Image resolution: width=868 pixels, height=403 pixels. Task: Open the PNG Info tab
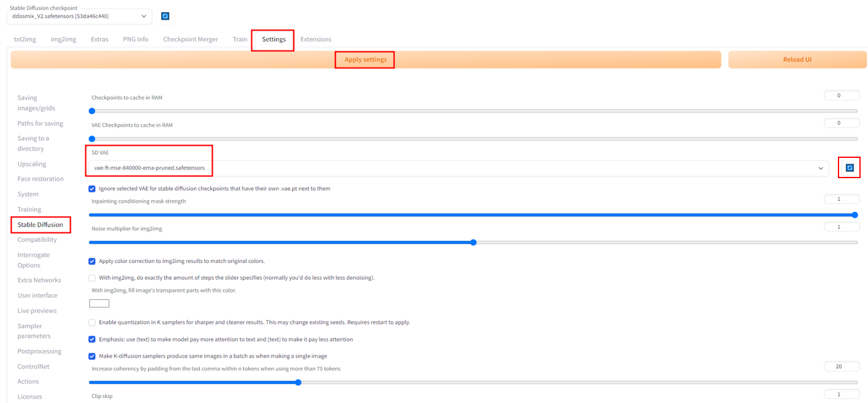[136, 39]
